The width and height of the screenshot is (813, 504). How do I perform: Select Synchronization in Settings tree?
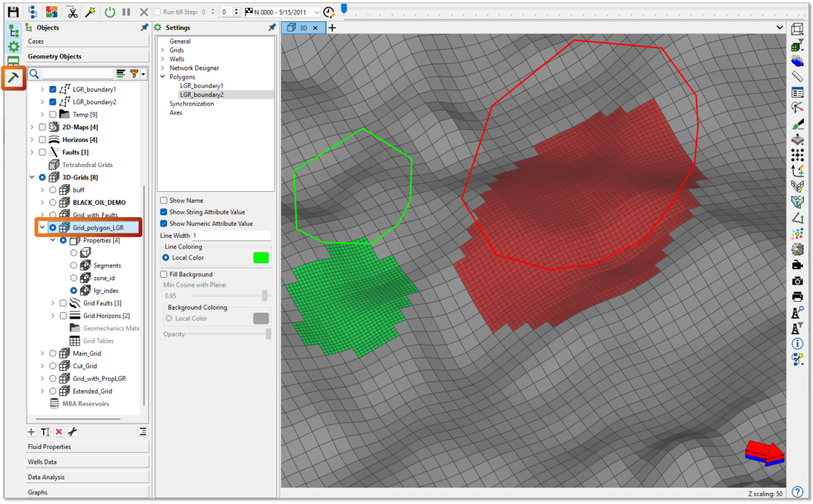tap(192, 104)
